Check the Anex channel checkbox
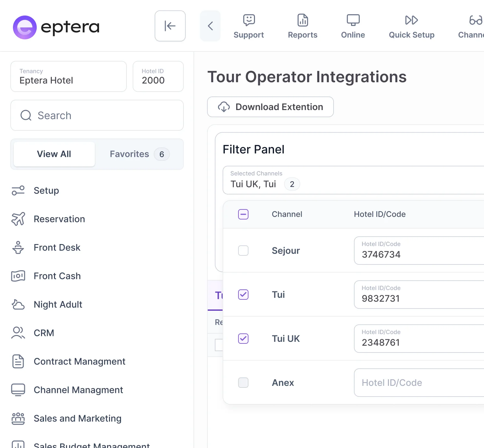 click(243, 383)
